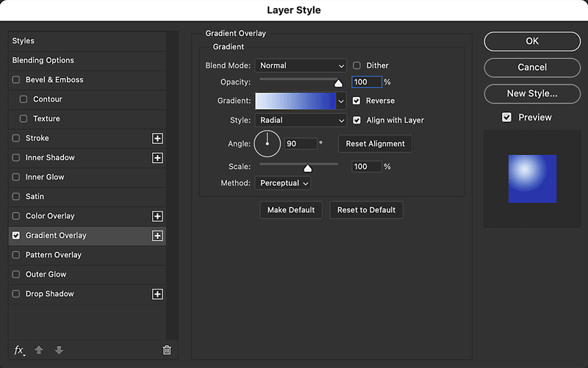
Task: Click the trash icon to delete effect
Action: click(167, 350)
